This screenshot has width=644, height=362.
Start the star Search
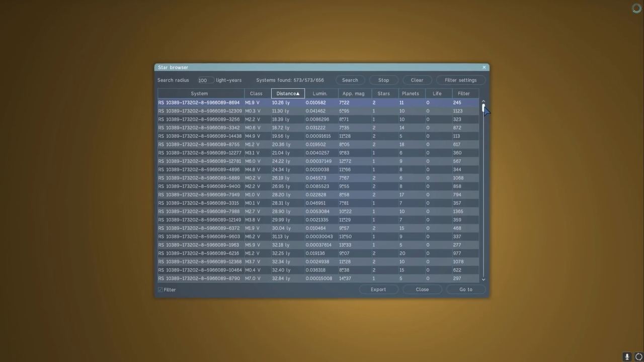pyautogui.click(x=350, y=80)
